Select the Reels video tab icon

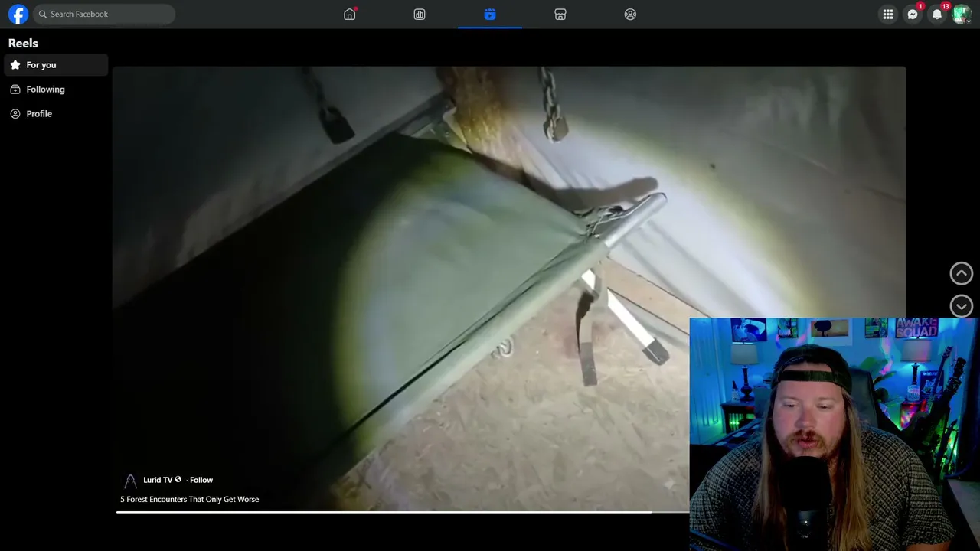click(x=490, y=14)
